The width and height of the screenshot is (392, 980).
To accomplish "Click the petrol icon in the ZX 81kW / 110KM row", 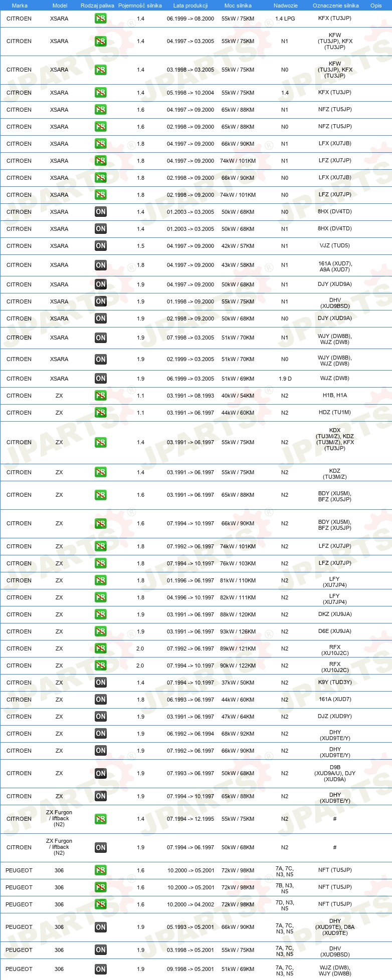I will (x=101, y=580).
